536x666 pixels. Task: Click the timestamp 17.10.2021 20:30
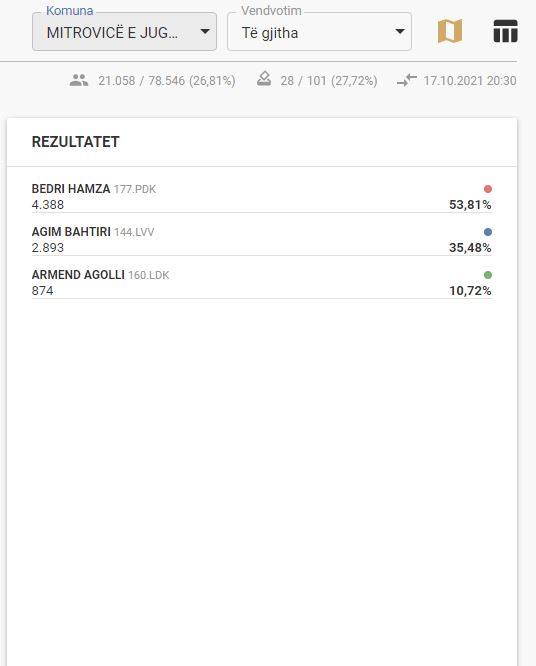[x=470, y=81]
